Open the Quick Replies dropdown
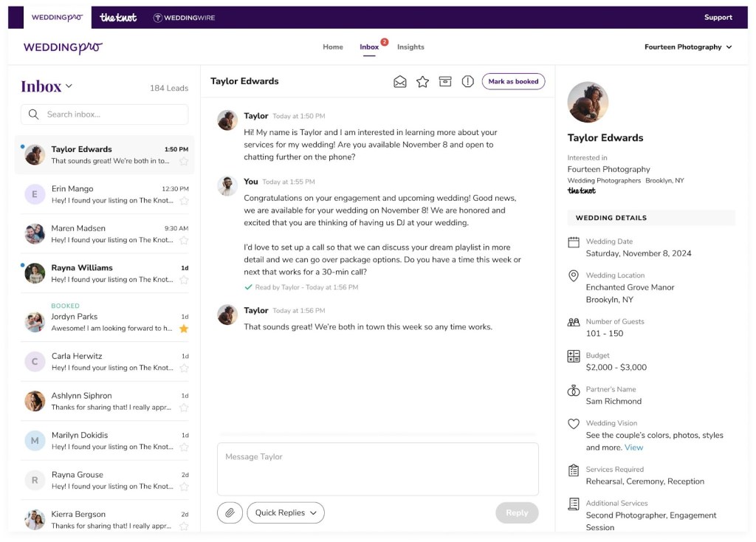The width and height of the screenshot is (756, 542). (x=286, y=512)
